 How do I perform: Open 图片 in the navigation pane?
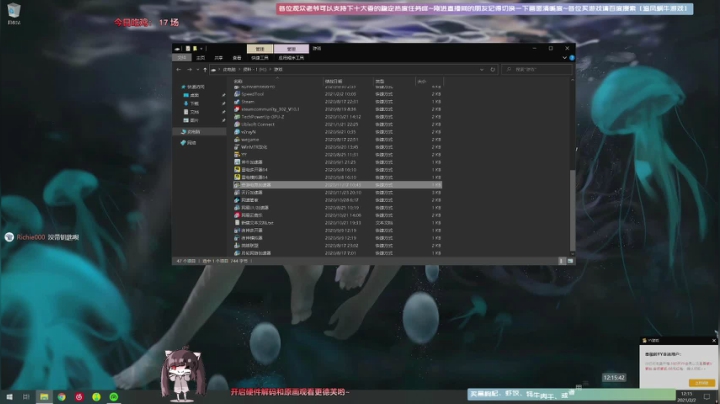coord(194,120)
